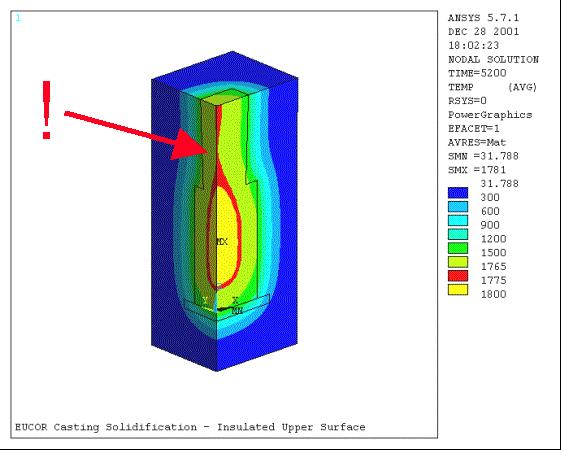Click the 'NODAL SOLUTION' label
561x450 pixels.
[x=493, y=59]
